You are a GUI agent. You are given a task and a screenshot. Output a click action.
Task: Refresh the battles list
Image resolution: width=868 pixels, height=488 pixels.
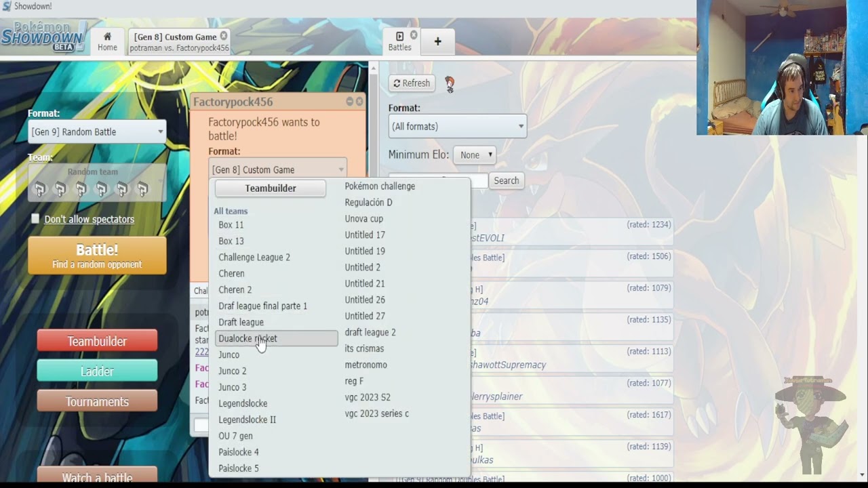(x=412, y=83)
